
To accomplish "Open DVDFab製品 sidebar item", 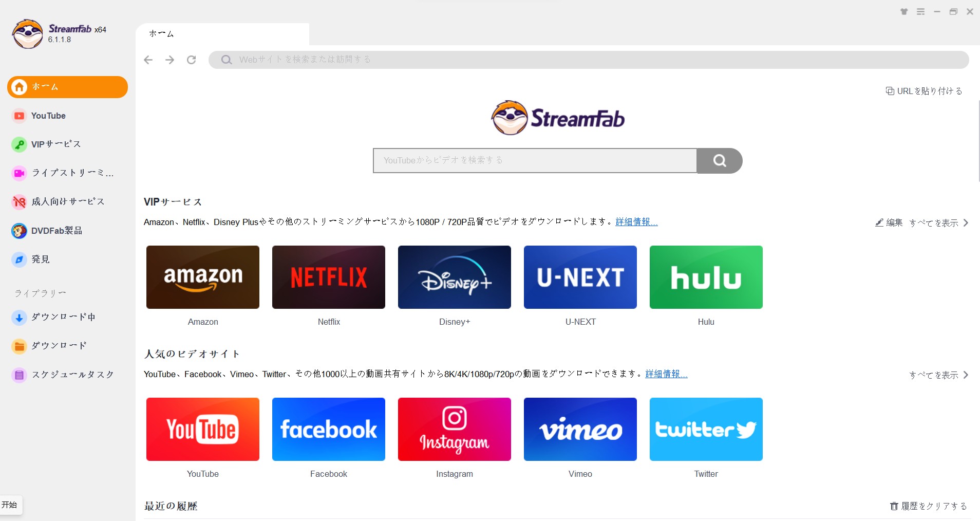I will click(47, 231).
